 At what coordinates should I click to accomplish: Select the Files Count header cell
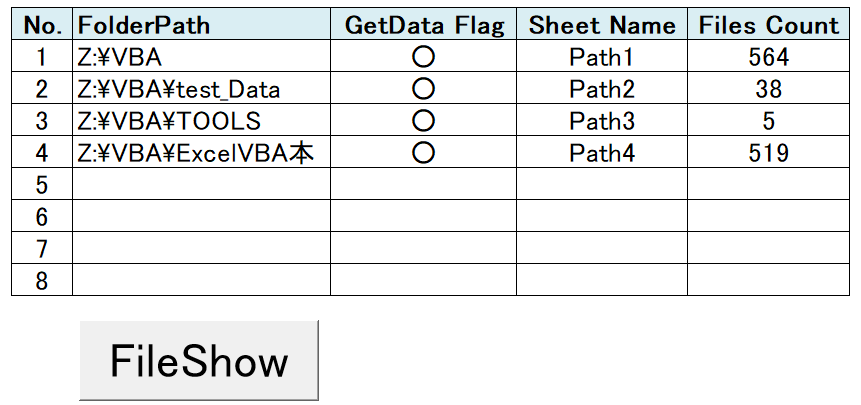point(768,25)
